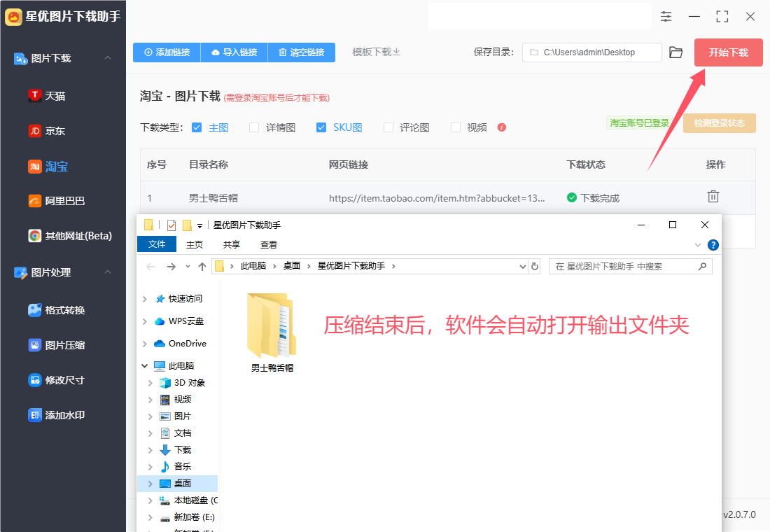The height and width of the screenshot is (532, 770).
Task: Click the Explorer properties checkmark quick-access icon
Action: (171, 225)
